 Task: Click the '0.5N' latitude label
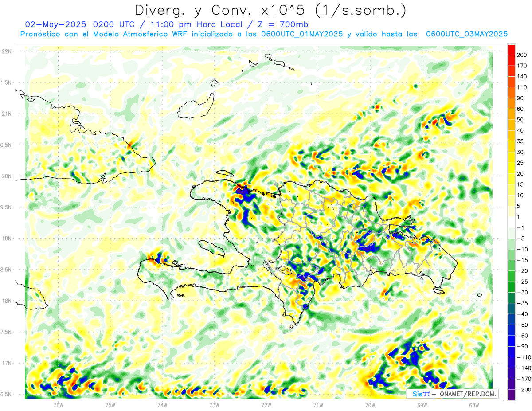pyautogui.click(x=7, y=145)
